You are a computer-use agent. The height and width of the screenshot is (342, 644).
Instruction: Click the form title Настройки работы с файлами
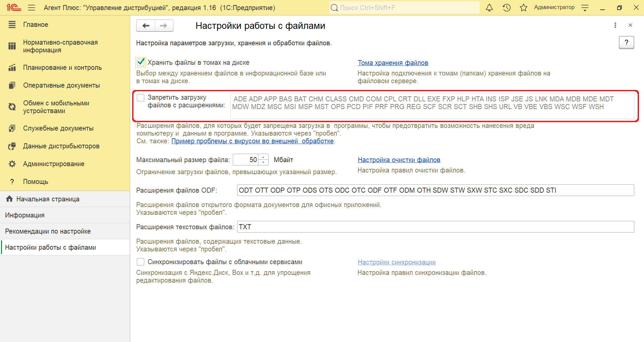260,26
